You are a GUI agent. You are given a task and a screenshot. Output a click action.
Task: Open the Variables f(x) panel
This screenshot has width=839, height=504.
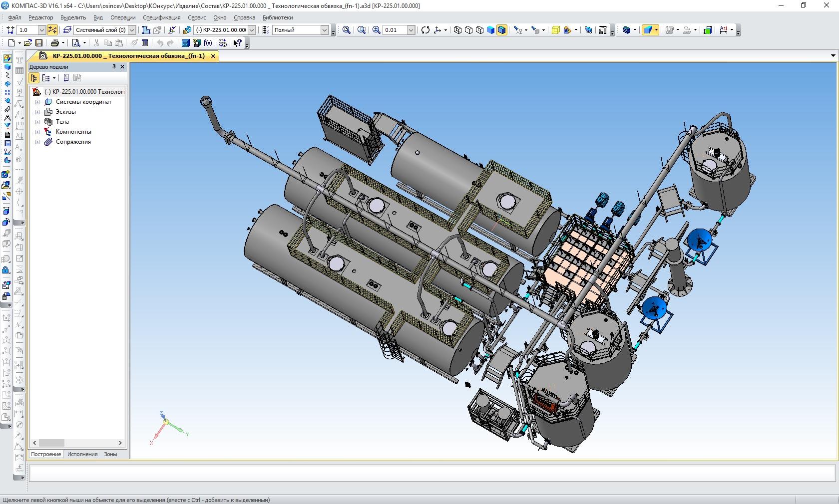(208, 43)
